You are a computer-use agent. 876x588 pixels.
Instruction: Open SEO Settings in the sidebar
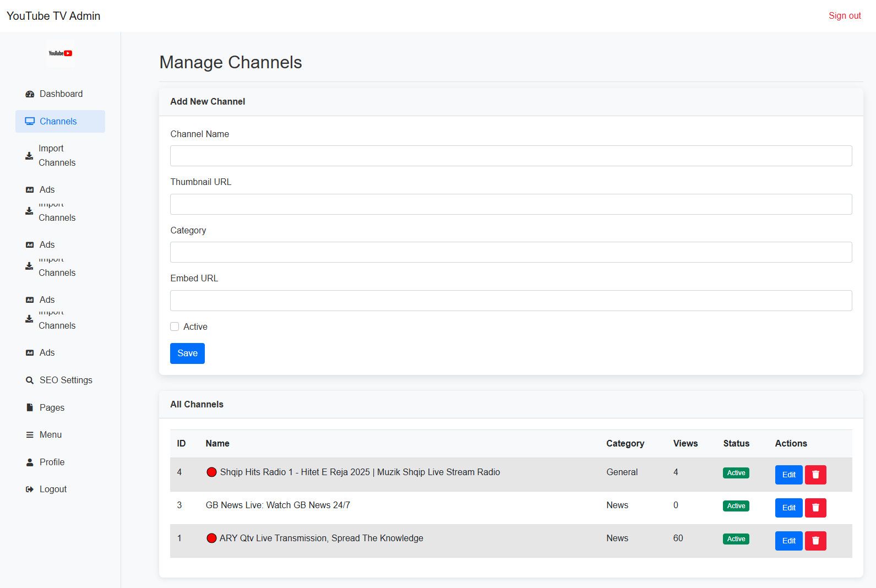click(x=66, y=380)
